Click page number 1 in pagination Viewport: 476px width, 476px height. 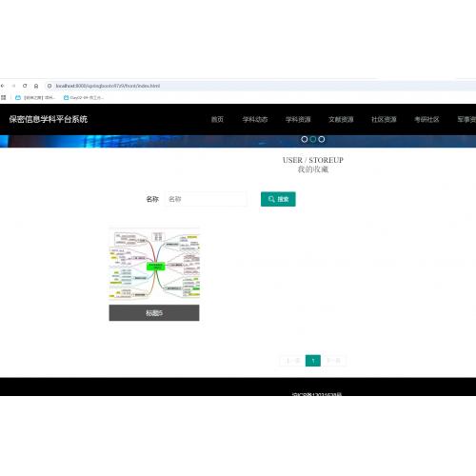click(x=313, y=361)
